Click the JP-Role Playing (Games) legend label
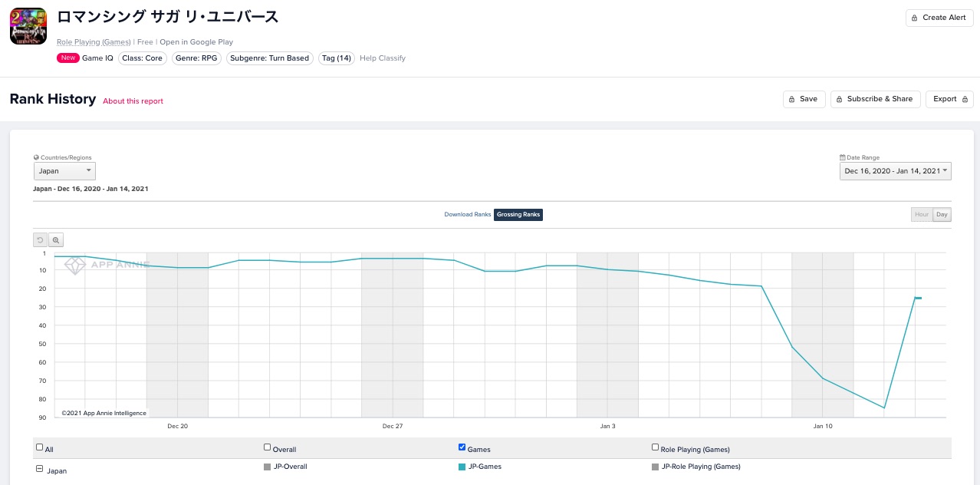The width and height of the screenshot is (980, 485). pos(701,467)
